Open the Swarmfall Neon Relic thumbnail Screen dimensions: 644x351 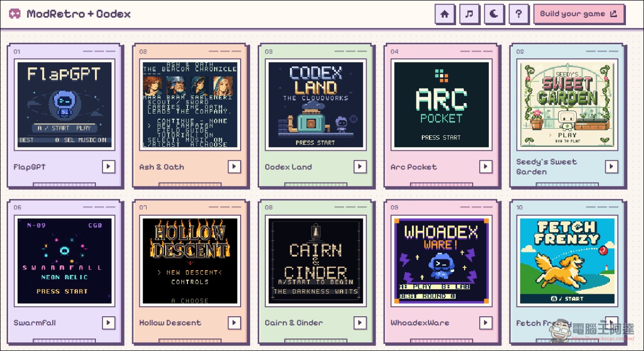[x=64, y=260]
